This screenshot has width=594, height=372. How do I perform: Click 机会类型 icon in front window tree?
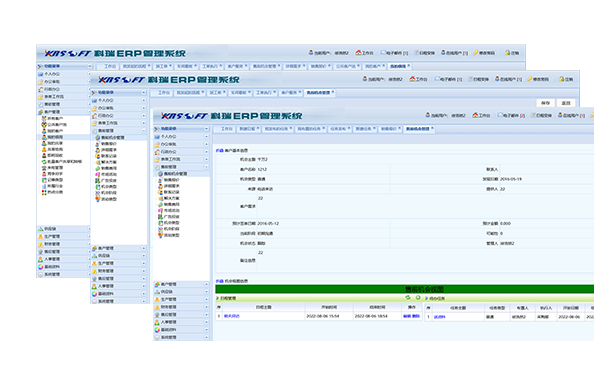pyautogui.click(x=160, y=223)
